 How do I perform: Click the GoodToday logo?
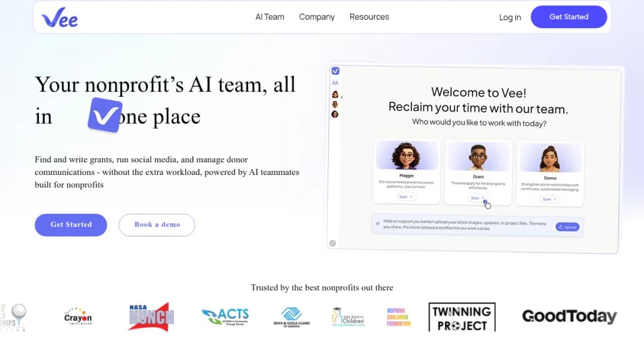pyautogui.click(x=569, y=316)
